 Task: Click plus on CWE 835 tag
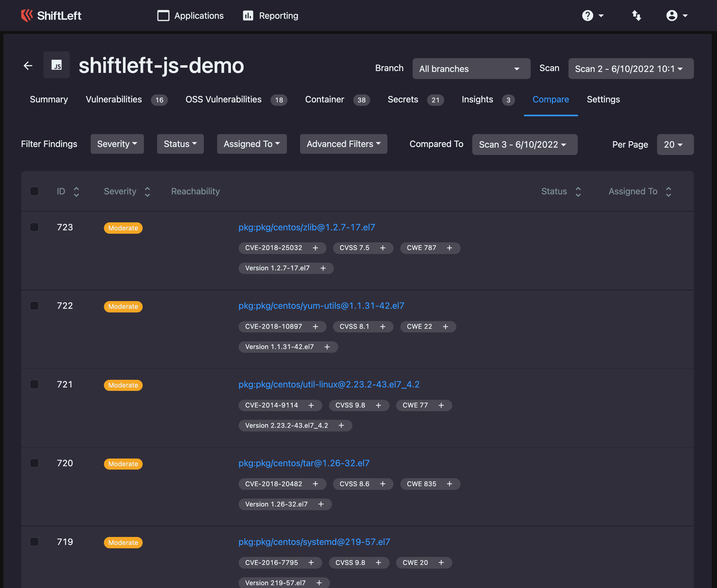click(450, 484)
